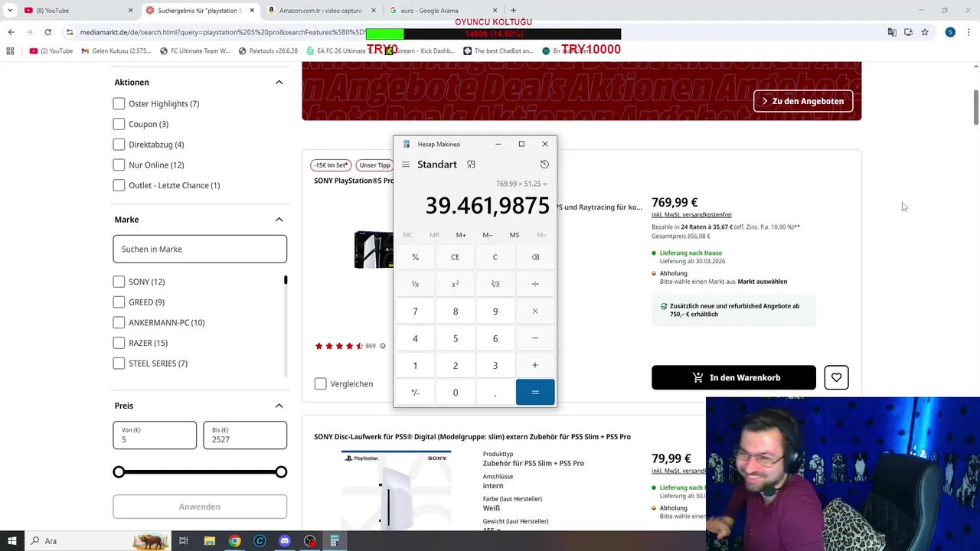980x551 pixels.
Task: Open the Gelen Kutusu bookmark
Action: click(x=116, y=51)
